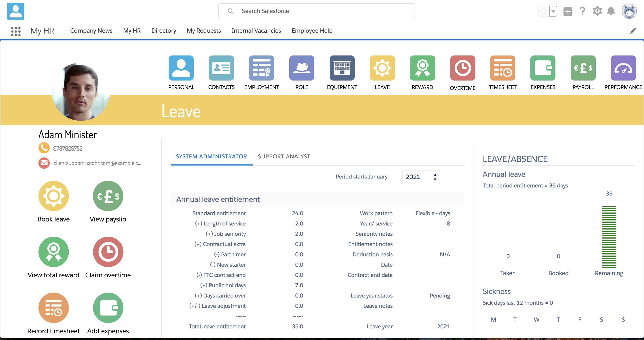Open the Claim overtime clock icon

pyautogui.click(x=108, y=252)
